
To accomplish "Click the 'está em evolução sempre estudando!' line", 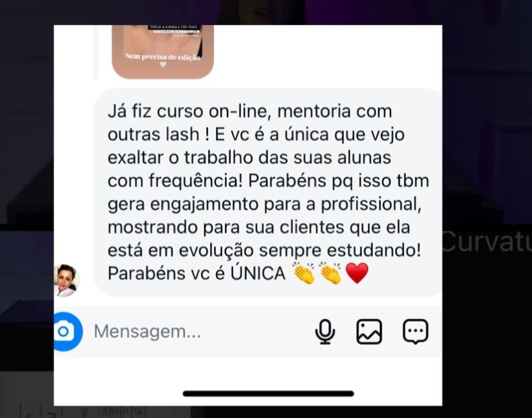I will (x=264, y=251).
